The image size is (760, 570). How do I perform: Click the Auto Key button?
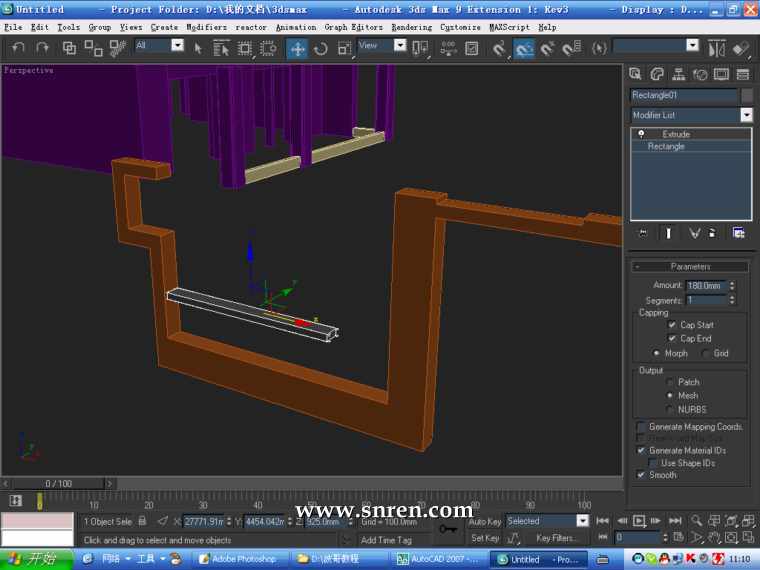pyautogui.click(x=484, y=521)
